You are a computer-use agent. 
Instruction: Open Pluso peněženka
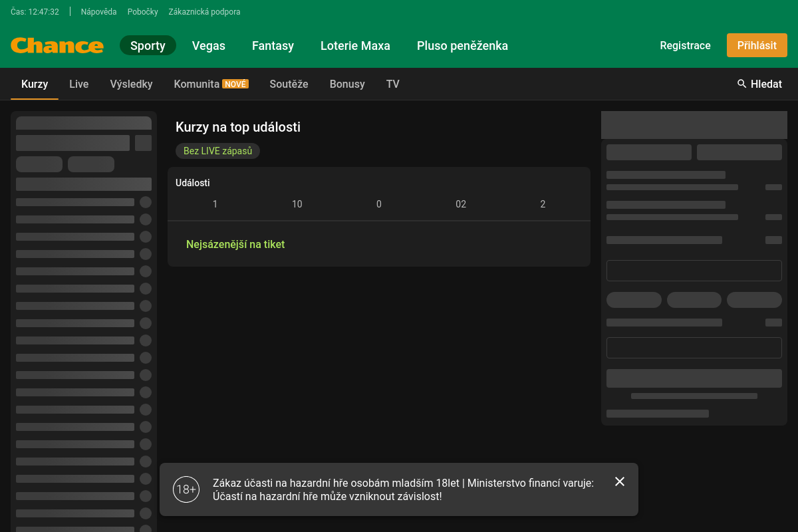pyautogui.click(x=462, y=46)
